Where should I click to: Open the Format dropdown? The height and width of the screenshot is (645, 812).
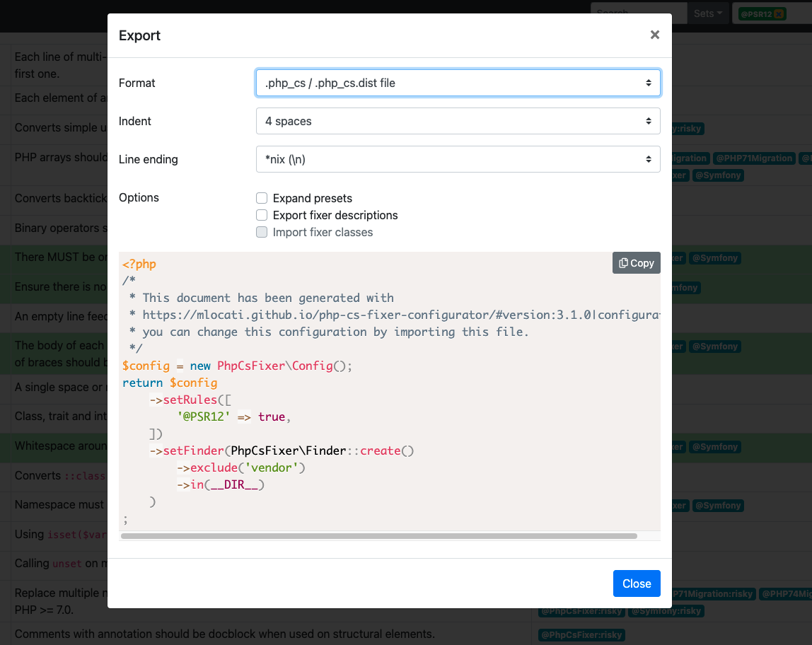[458, 83]
